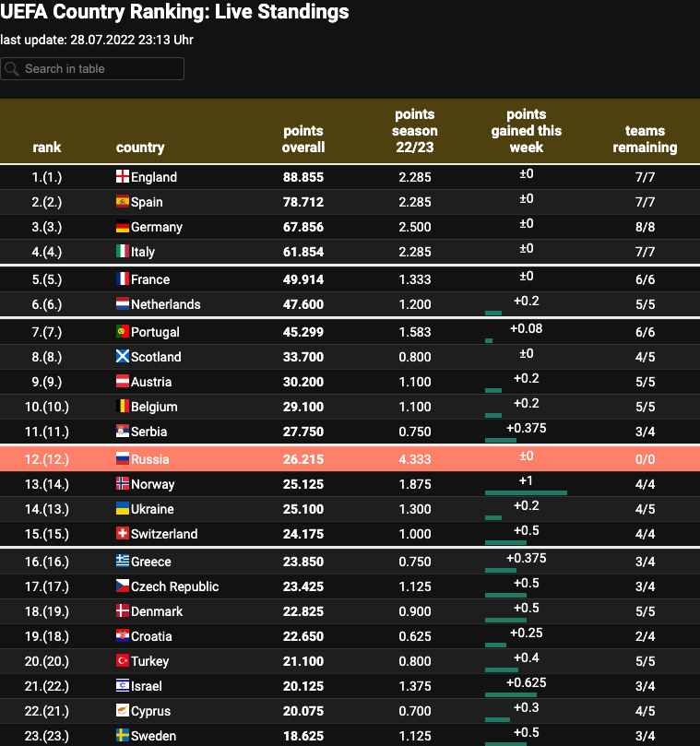Sort table by rank column header

[47, 148]
